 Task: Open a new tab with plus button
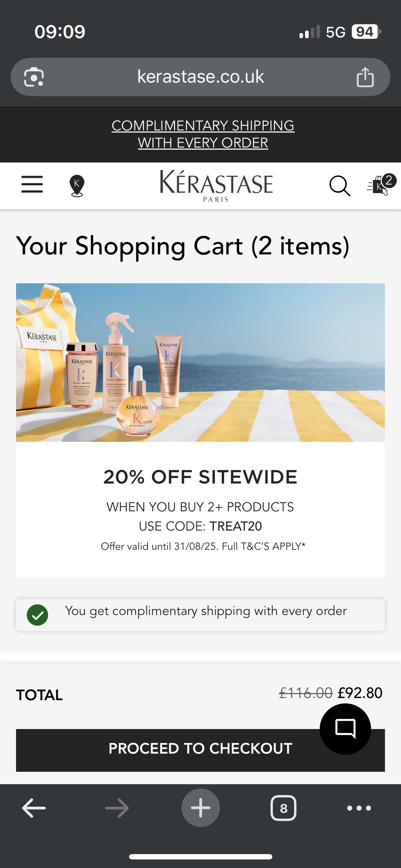click(200, 808)
